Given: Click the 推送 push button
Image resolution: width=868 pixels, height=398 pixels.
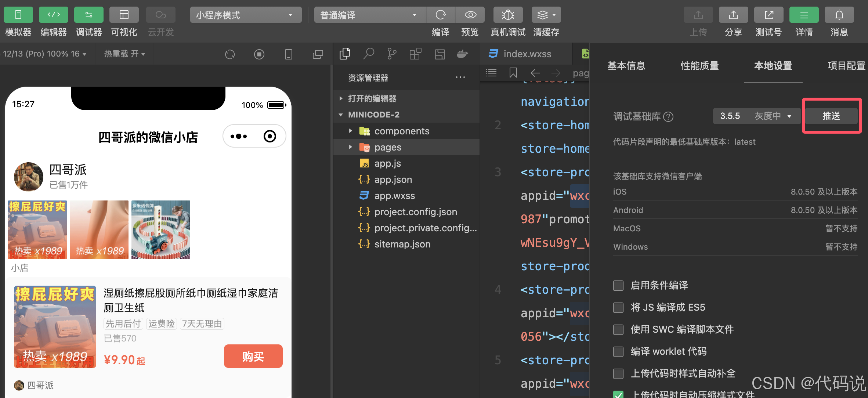Looking at the screenshot, I should (x=831, y=116).
